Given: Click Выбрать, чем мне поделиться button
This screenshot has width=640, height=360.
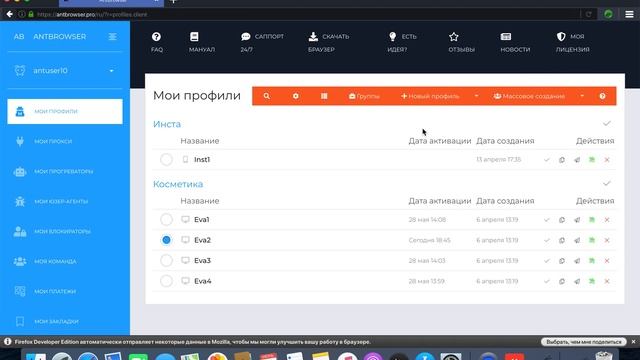Looking at the screenshot, I should 584,342.
